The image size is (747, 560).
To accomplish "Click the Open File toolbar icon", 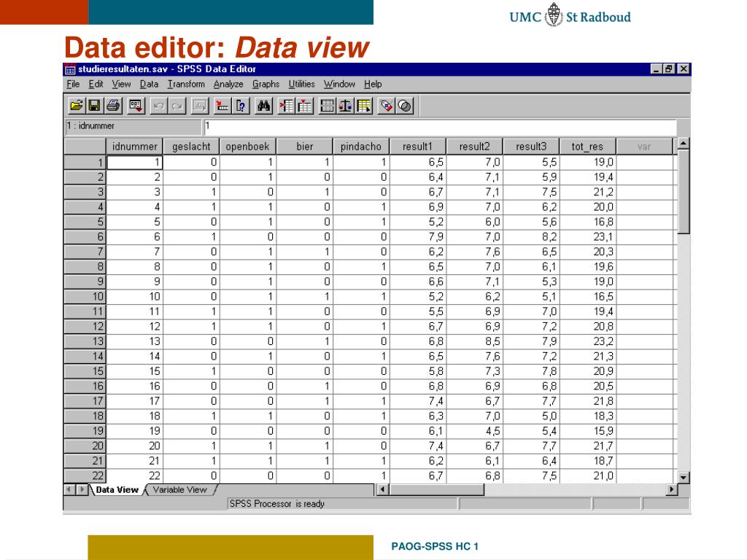I will pos(76,106).
